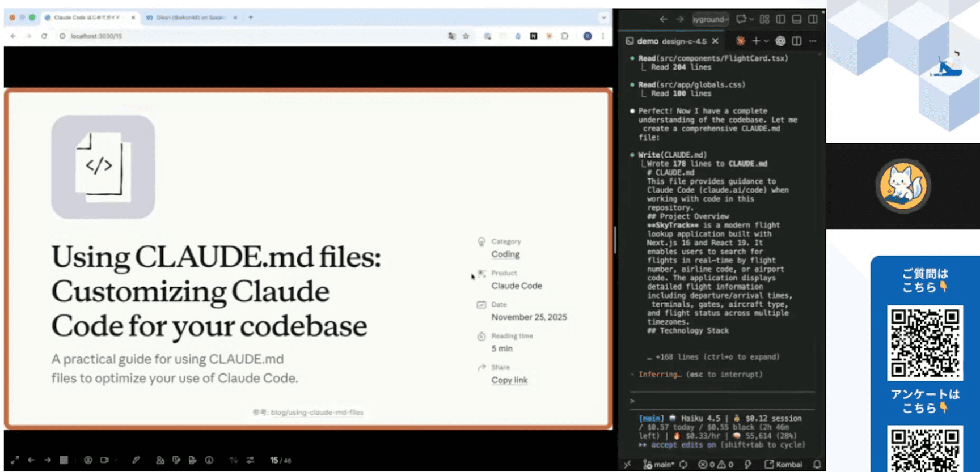Image resolution: width=980 pixels, height=472 pixels.
Task: Click the Claude Code spark icon in editor toolbar
Action: [740, 41]
